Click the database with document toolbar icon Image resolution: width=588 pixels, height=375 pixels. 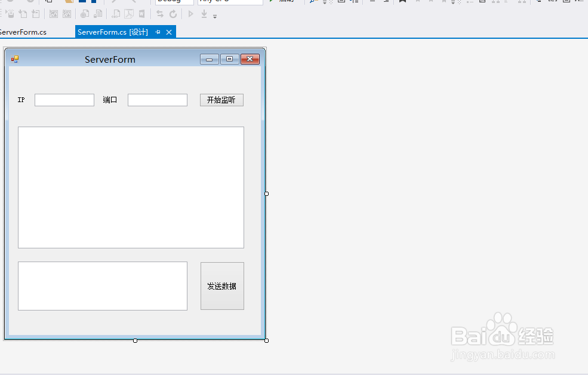[98, 14]
